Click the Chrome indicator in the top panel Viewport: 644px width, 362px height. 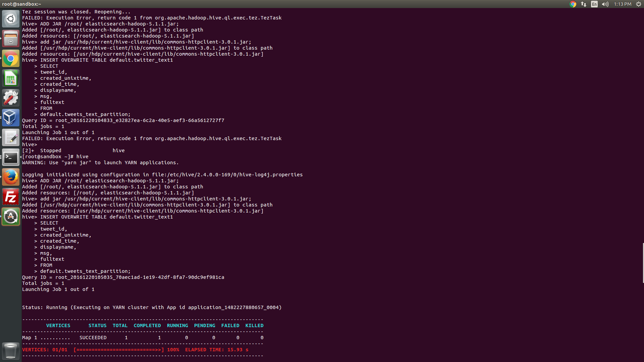573,4
